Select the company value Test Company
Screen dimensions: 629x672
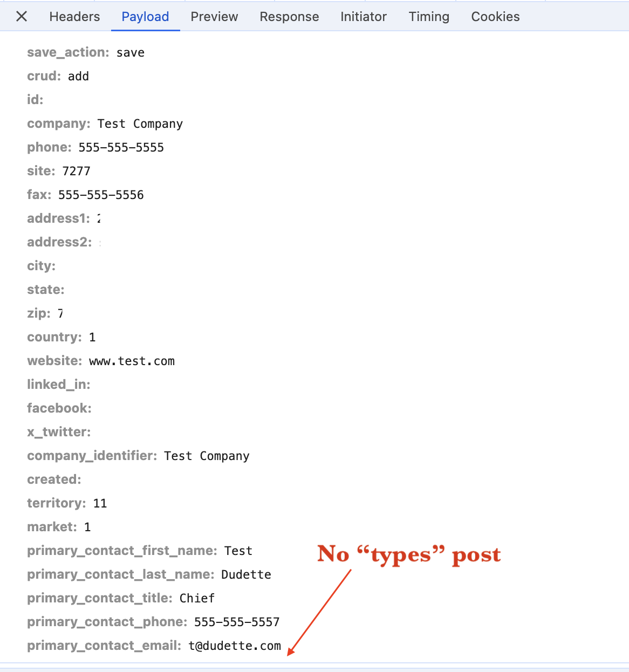tap(140, 124)
